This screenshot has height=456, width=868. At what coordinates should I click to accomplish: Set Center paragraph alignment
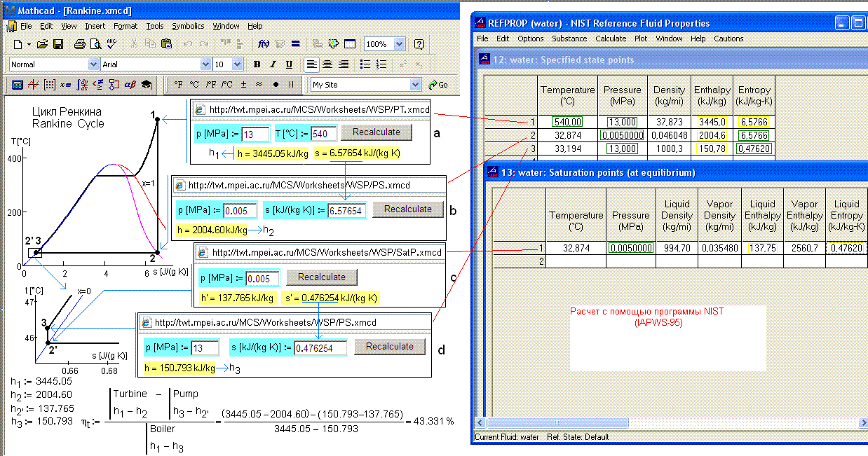(x=327, y=64)
